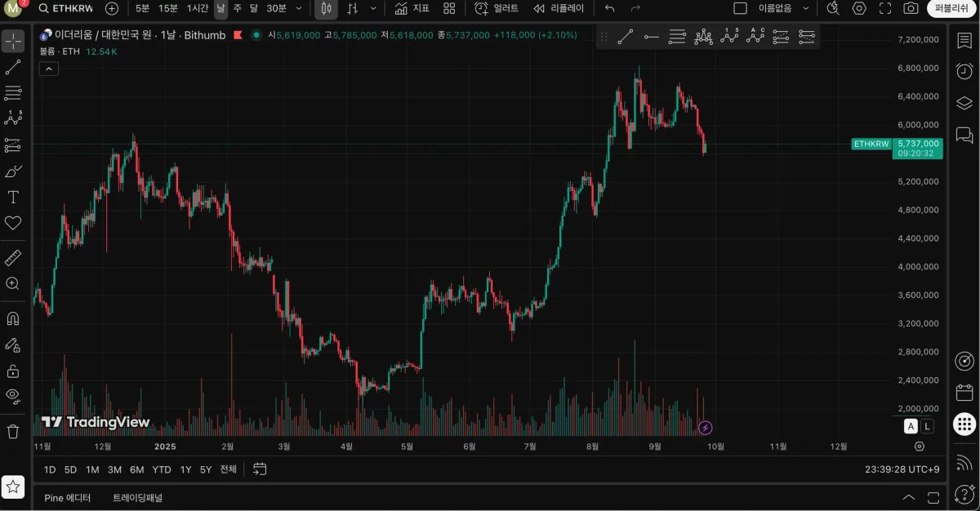Viewport: 980px width, 511px height.
Task: Open the 트레이딩패널 tab
Action: point(138,497)
